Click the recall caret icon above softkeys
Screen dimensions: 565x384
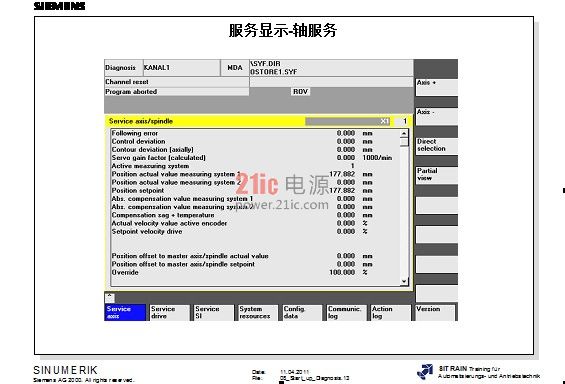click(x=110, y=297)
